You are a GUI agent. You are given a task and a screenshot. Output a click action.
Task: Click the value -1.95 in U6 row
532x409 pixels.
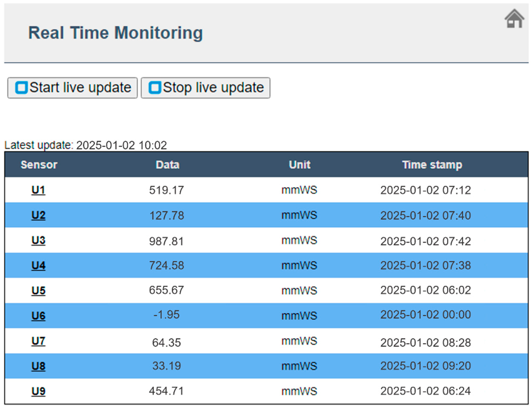(x=166, y=315)
